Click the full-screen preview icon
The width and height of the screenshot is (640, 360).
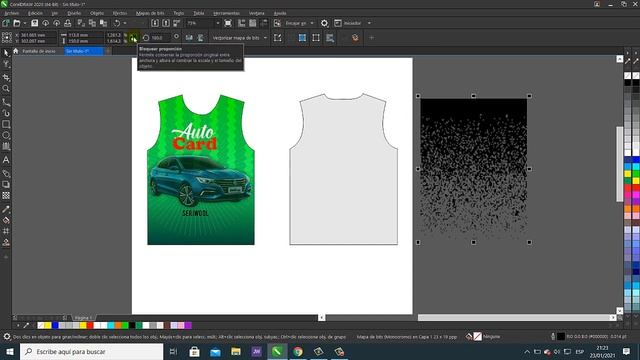click(228, 23)
